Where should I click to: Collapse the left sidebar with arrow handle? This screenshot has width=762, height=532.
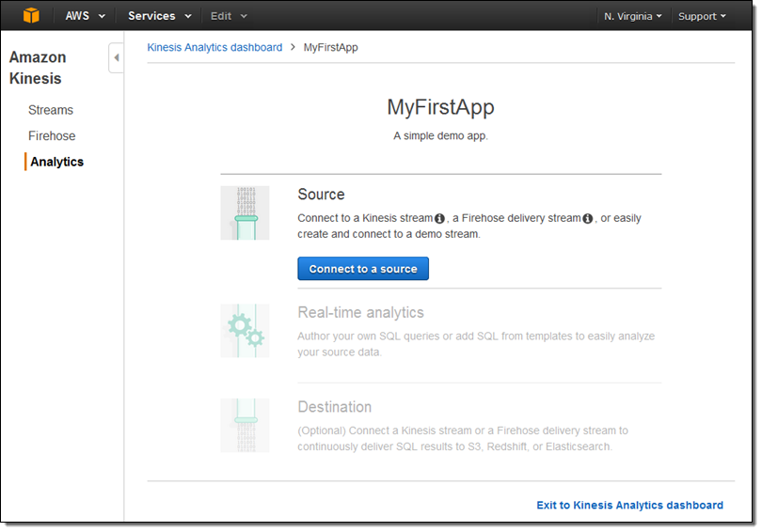click(116, 58)
